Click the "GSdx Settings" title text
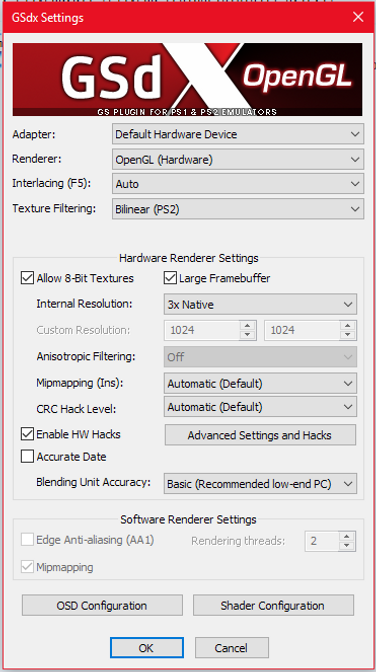The image size is (376, 672). pyautogui.click(x=47, y=18)
